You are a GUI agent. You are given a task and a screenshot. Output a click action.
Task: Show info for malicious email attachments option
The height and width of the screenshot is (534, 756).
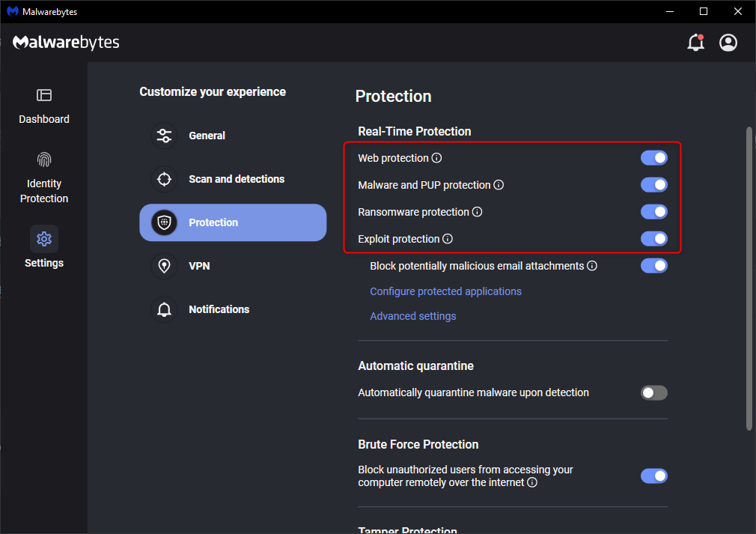point(592,266)
